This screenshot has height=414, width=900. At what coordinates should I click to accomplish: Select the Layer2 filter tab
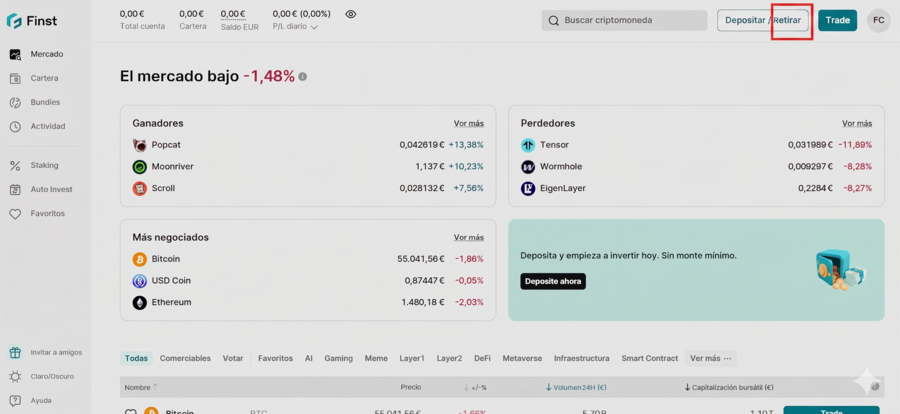coord(449,358)
